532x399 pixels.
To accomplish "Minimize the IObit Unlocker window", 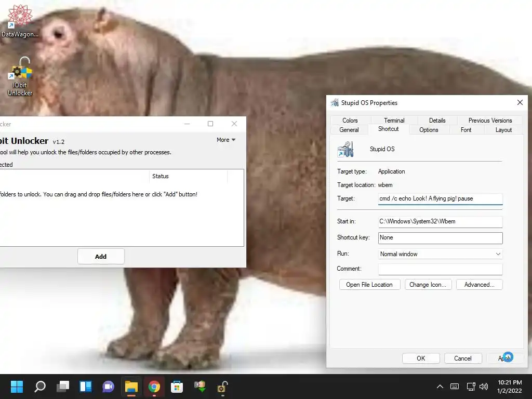I will coord(187,124).
